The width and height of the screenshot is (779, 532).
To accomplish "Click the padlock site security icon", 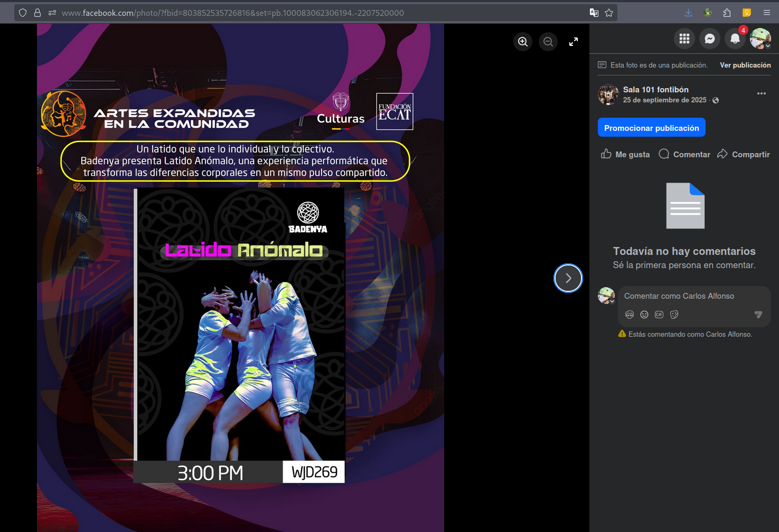I will coord(37,13).
